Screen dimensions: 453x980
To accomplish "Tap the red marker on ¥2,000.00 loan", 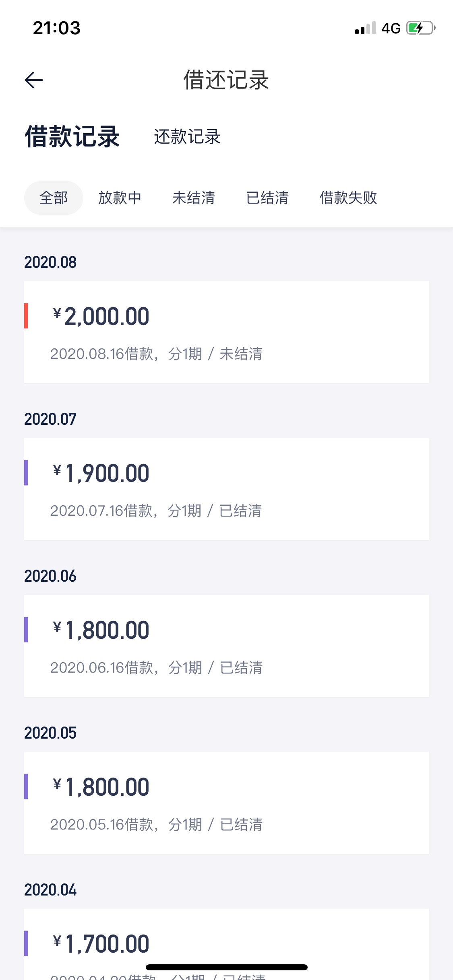I will click(x=26, y=316).
